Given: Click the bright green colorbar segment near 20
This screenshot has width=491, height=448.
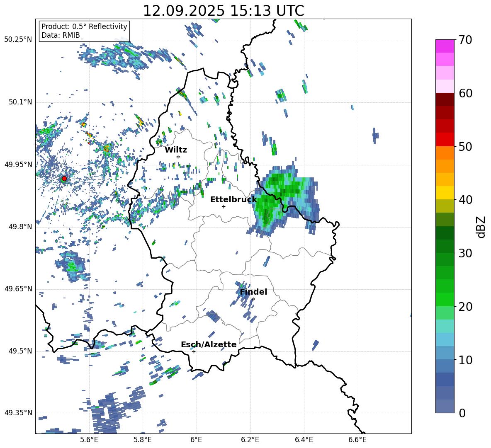Looking at the screenshot, I should [x=445, y=299].
